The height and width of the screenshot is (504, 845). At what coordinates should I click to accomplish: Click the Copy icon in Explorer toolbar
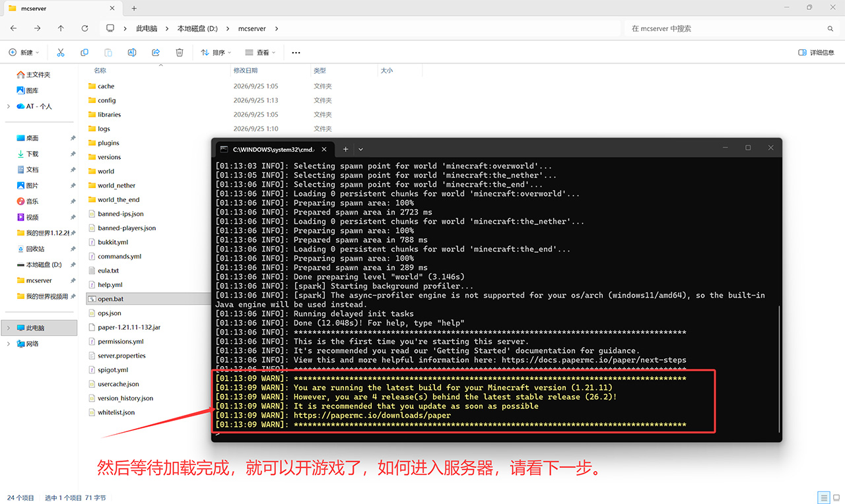(x=84, y=52)
